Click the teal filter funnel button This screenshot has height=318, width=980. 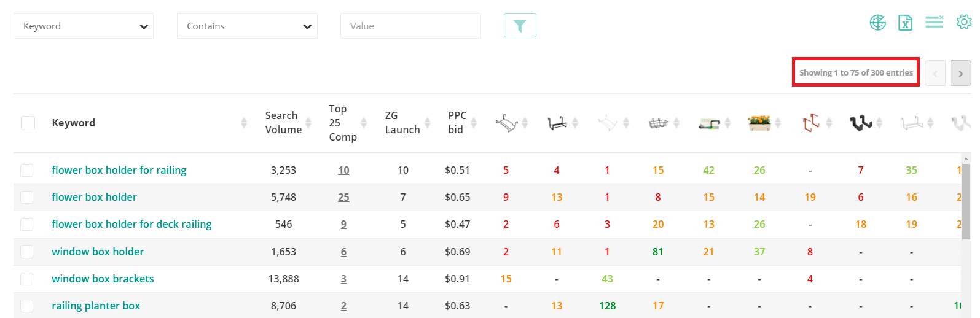coord(520,25)
